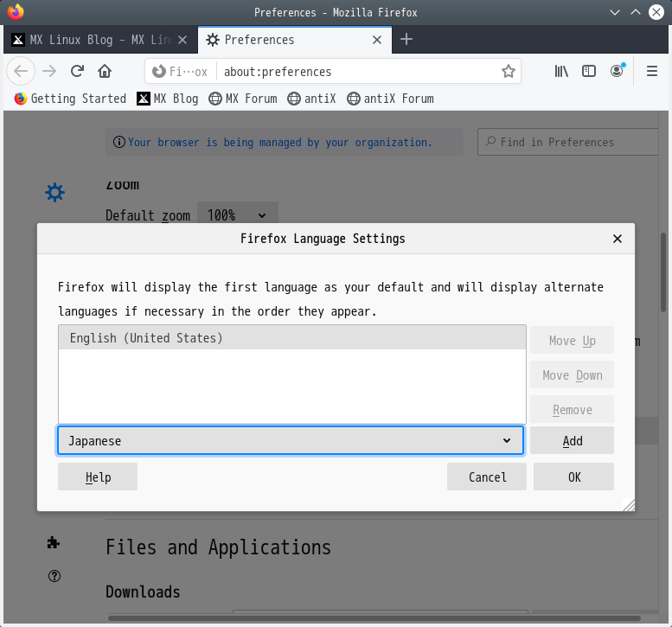672x627 pixels.
Task: Go back using the back arrow button
Action: pos(21,71)
